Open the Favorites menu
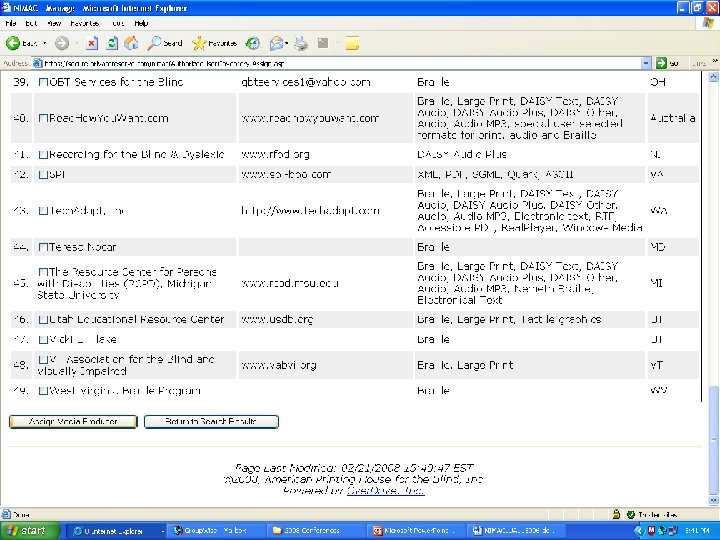 pos(85,23)
